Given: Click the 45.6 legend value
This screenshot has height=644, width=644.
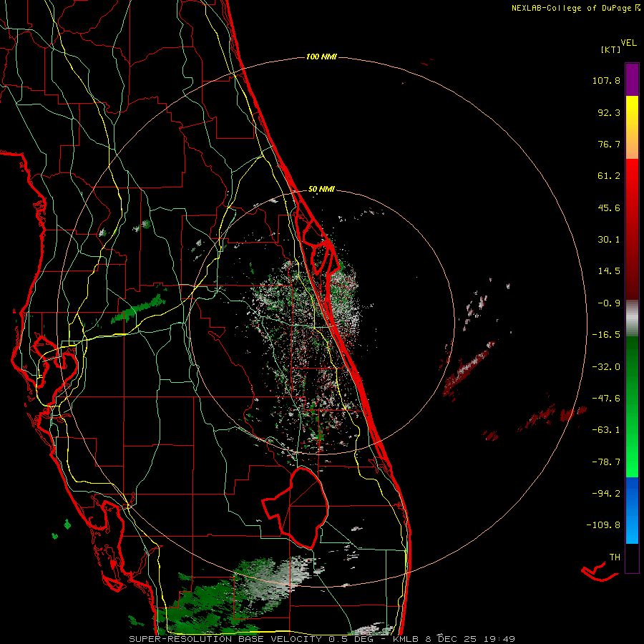Looking at the screenshot, I should [609, 208].
